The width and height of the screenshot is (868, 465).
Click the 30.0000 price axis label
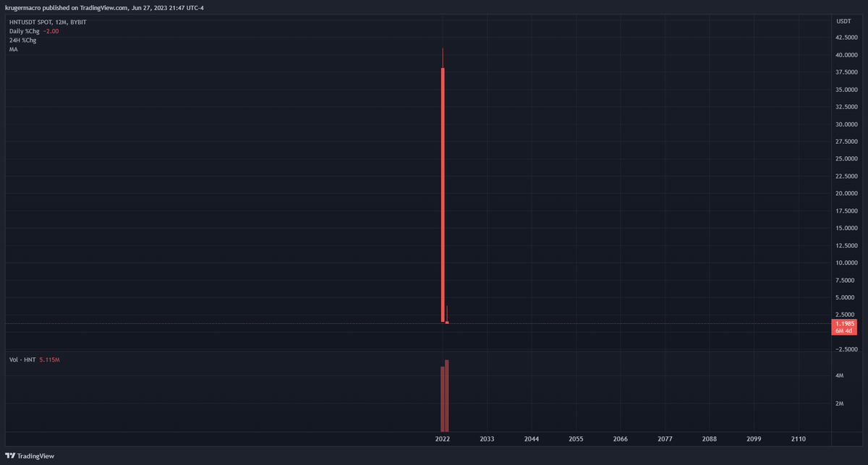click(x=847, y=124)
